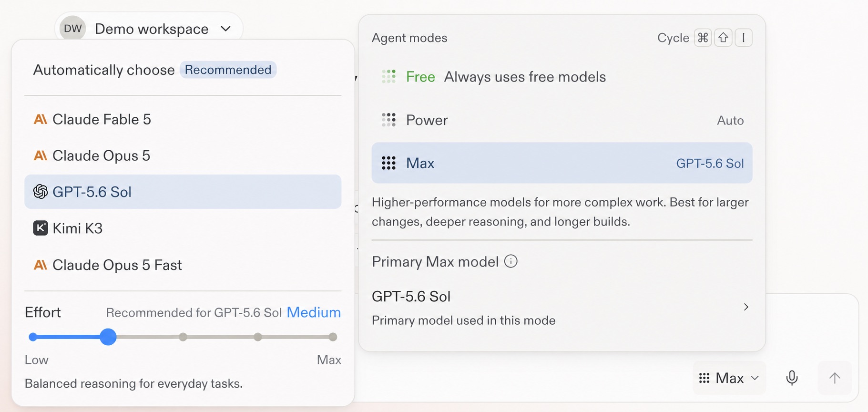Click the dots icon for Max mode

tap(389, 163)
